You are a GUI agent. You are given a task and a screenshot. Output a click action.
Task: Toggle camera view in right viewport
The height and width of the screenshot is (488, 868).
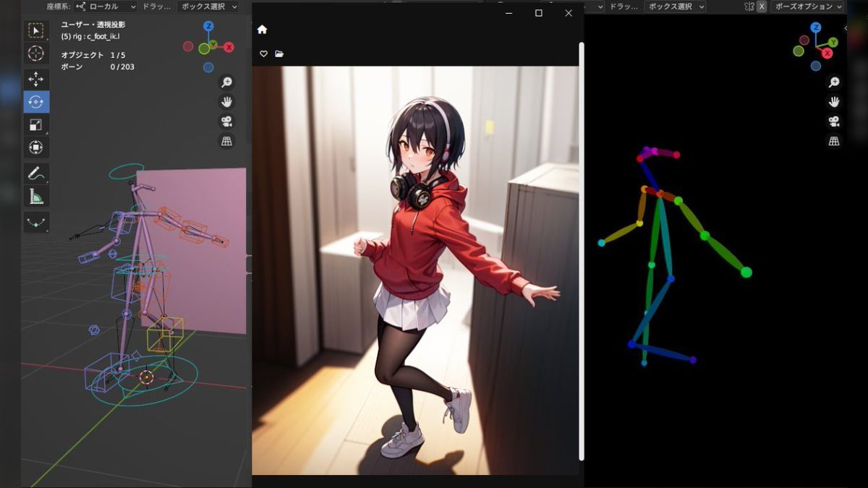(834, 121)
